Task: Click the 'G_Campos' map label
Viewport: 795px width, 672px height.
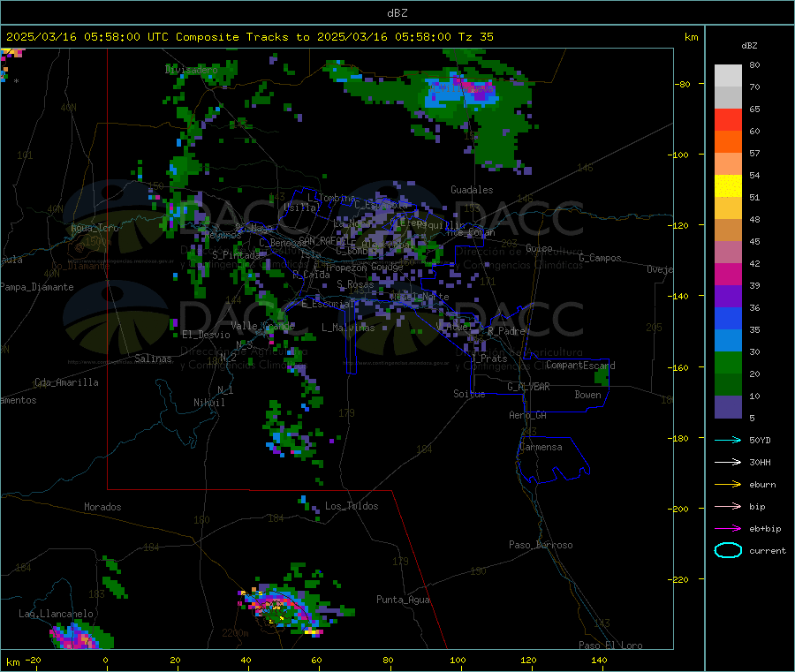Action: point(600,258)
